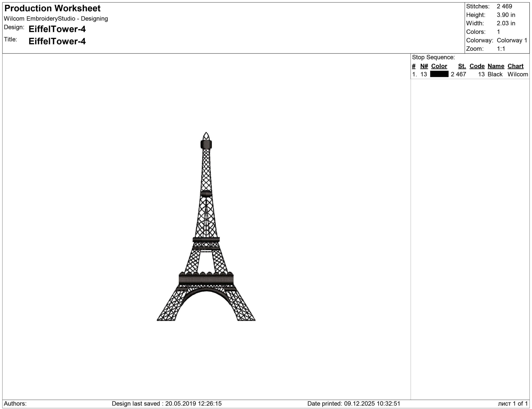
Task: Click the St. column header
Action: (x=462, y=66)
